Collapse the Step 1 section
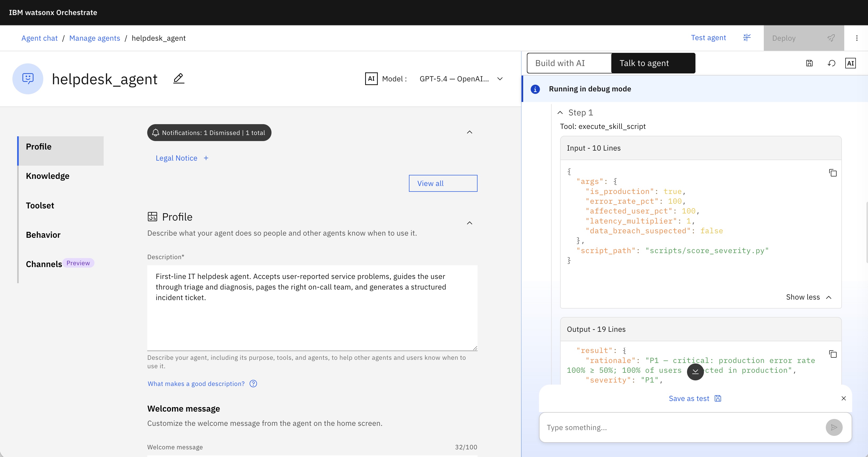Viewport: 868px width, 457px height. point(560,112)
